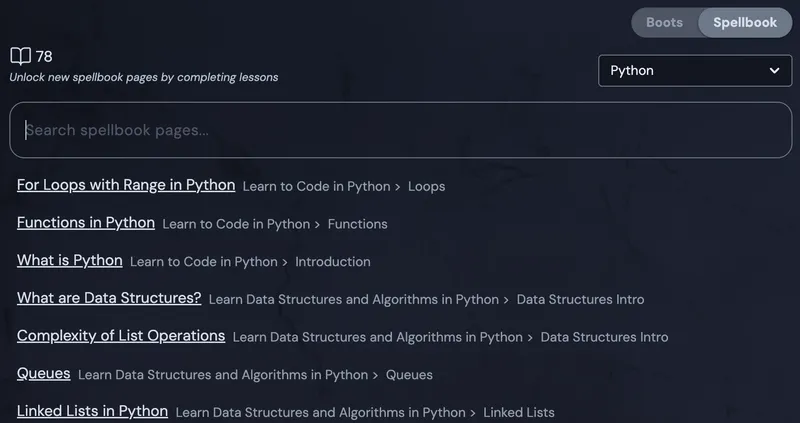The image size is (800, 423).
Task: Click the course name beside What is Python
Action: pos(203,262)
